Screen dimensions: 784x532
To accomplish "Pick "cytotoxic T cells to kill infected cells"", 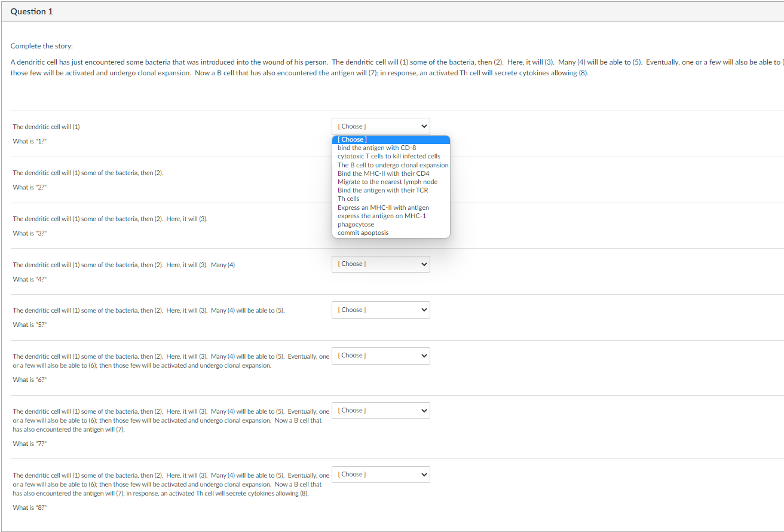I will tap(391, 156).
